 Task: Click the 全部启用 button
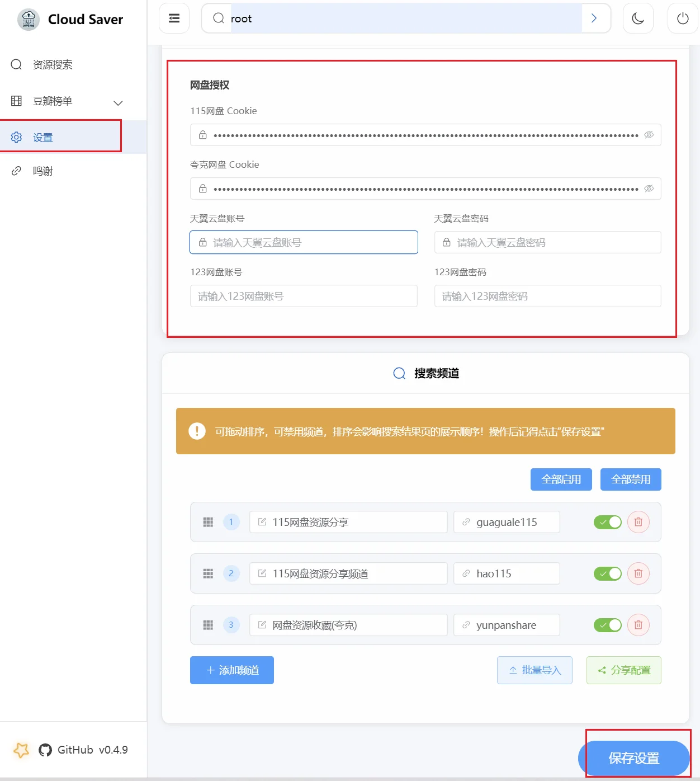click(561, 479)
